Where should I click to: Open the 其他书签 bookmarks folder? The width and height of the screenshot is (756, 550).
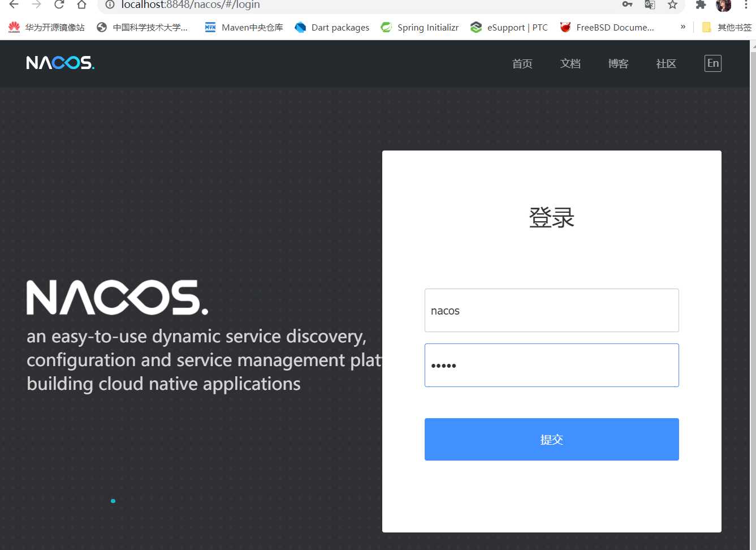pos(727,27)
